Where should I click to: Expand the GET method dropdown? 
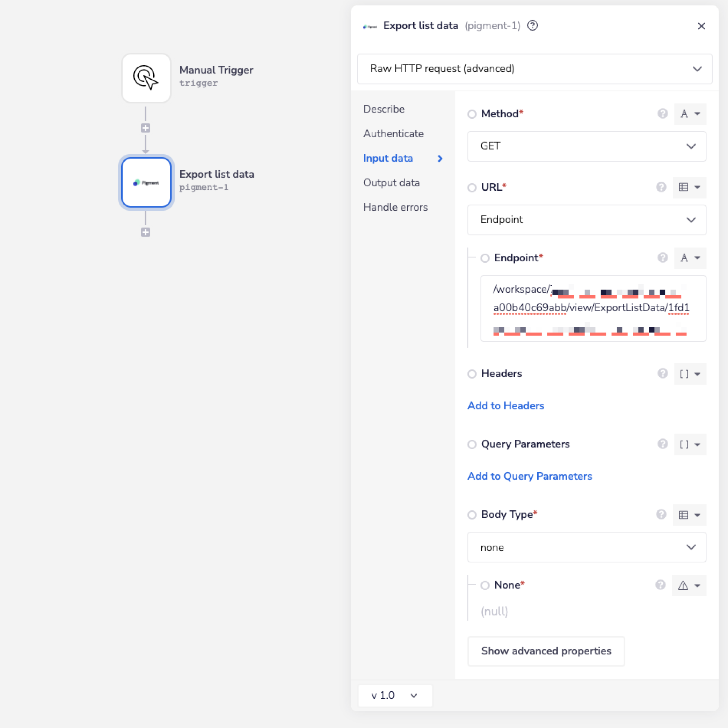pyautogui.click(x=586, y=146)
